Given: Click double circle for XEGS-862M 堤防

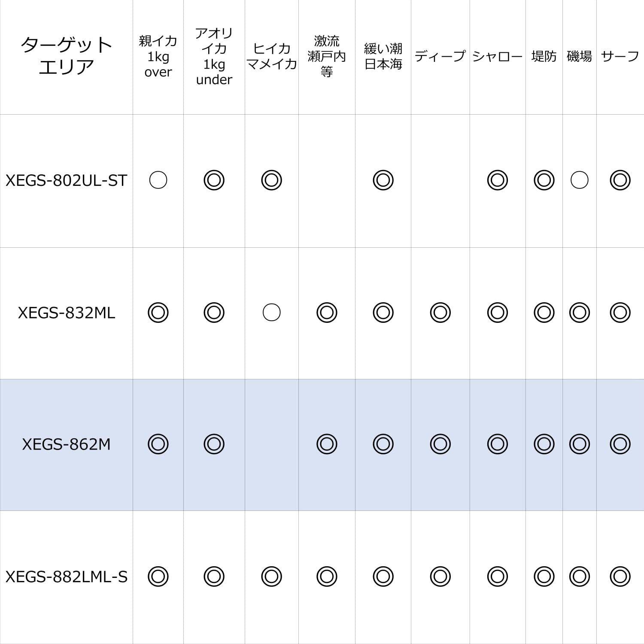Looking at the screenshot, I should click(x=544, y=444).
